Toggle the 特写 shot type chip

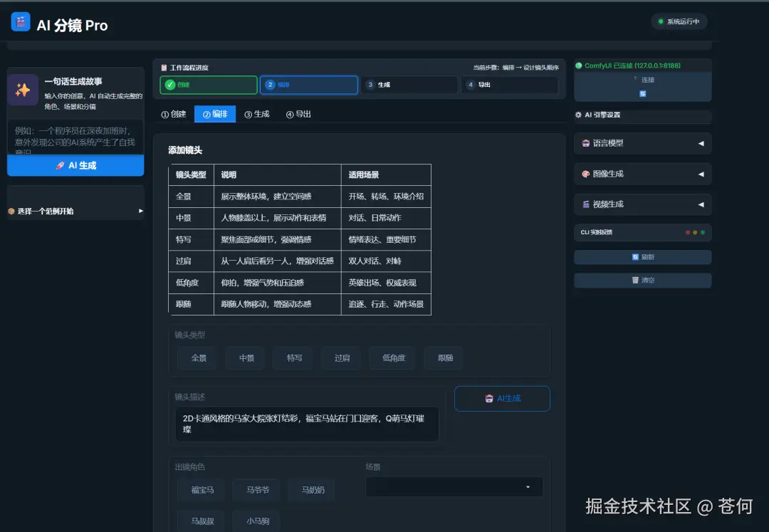tap(293, 358)
